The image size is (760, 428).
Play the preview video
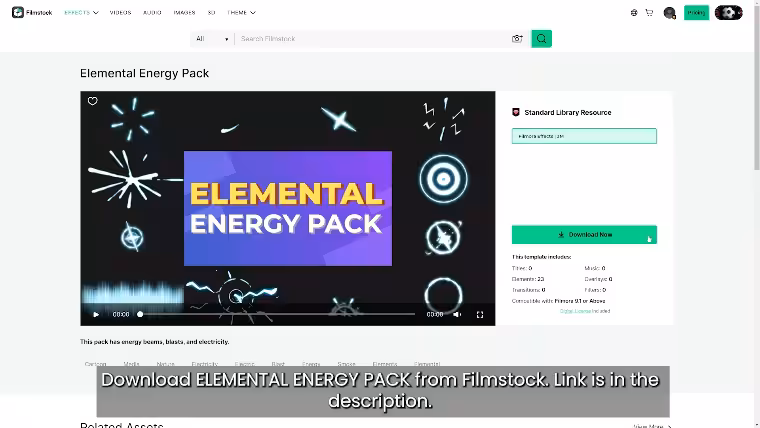(96, 315)
